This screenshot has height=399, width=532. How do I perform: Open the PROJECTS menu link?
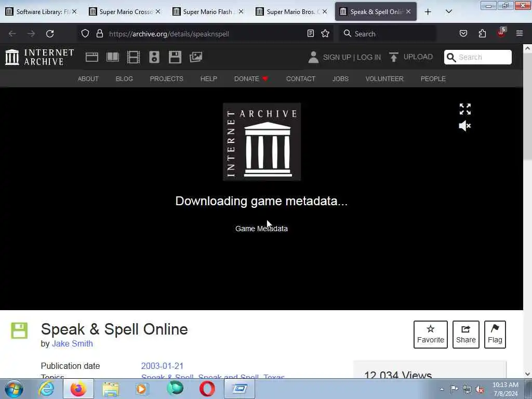167,79
